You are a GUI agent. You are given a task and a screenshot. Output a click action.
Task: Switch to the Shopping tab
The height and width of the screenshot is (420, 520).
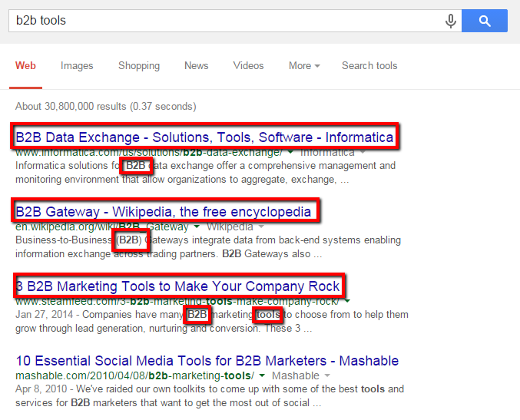139,65
